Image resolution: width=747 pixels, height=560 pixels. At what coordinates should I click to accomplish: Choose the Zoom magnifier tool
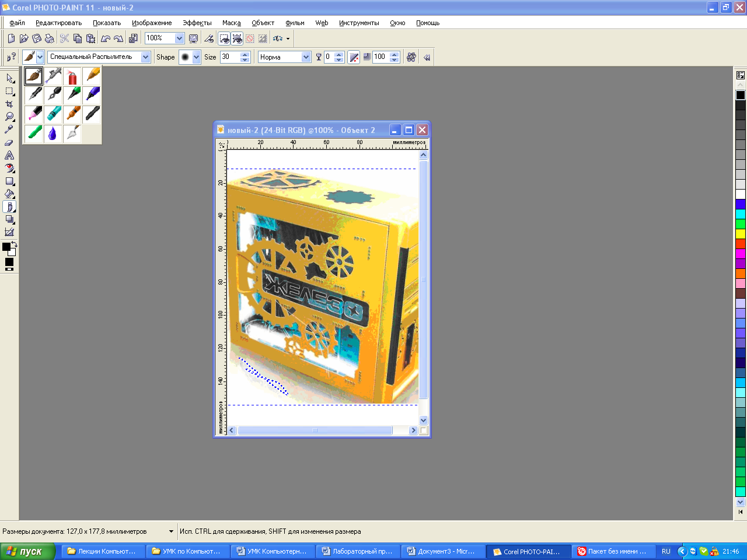[x=9, y=117]
